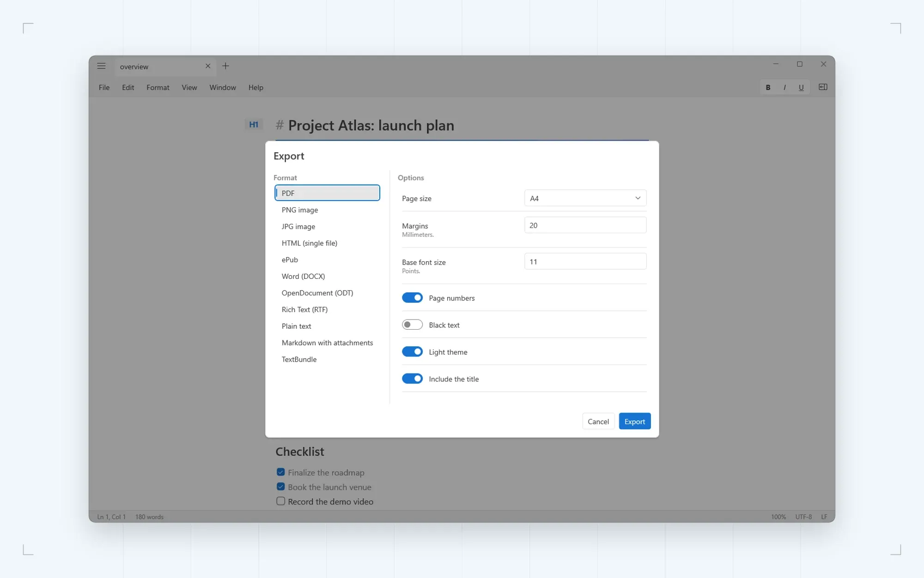Open the hamburger sidebar menu
The width and height of the screenshot is (924, 578).
[x=101, y=66]
